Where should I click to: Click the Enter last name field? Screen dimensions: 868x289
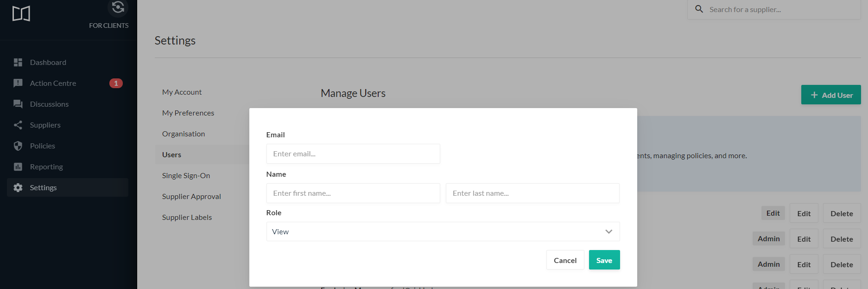click(532, 193)
